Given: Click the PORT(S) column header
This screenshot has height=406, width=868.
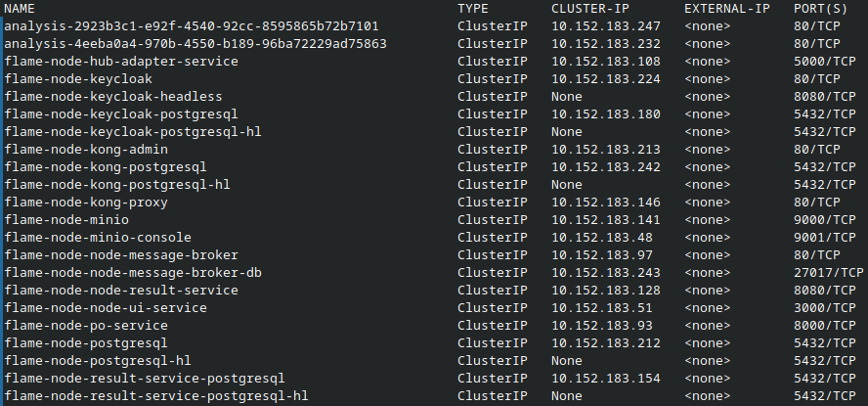Looking at the screenshot, I should 820,8.
